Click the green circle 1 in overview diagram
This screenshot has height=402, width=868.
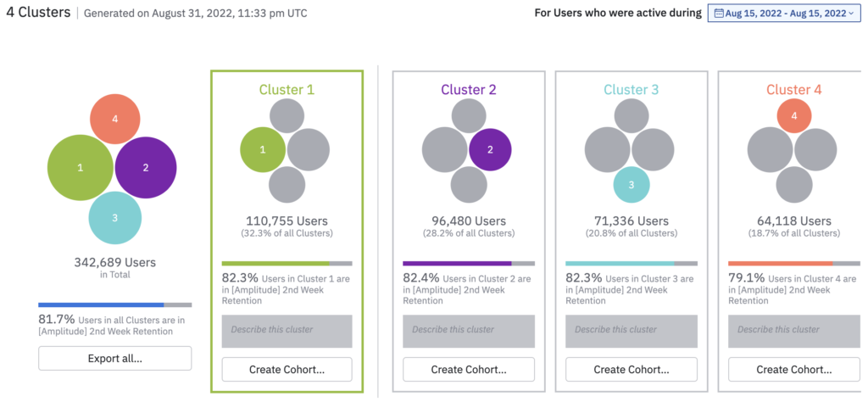tap(81, 167)
